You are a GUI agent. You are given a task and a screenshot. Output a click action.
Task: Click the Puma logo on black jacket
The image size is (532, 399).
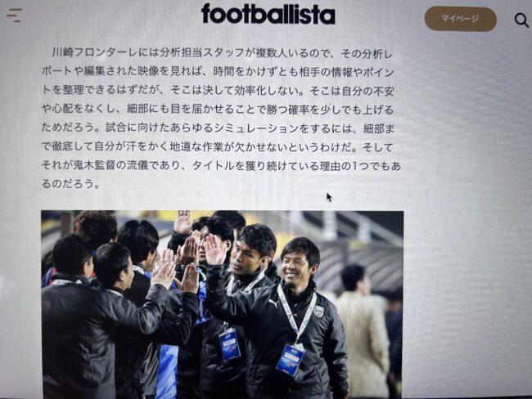tap(274, 303)
